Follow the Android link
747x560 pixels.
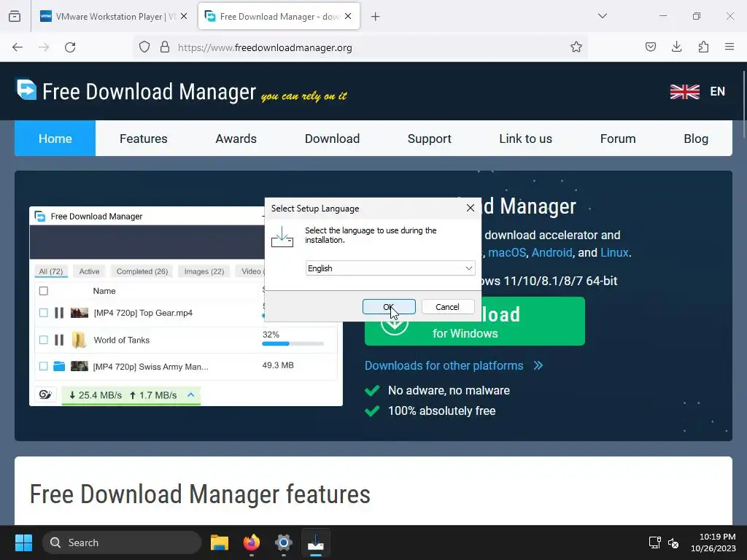click(x=551, y=252)
